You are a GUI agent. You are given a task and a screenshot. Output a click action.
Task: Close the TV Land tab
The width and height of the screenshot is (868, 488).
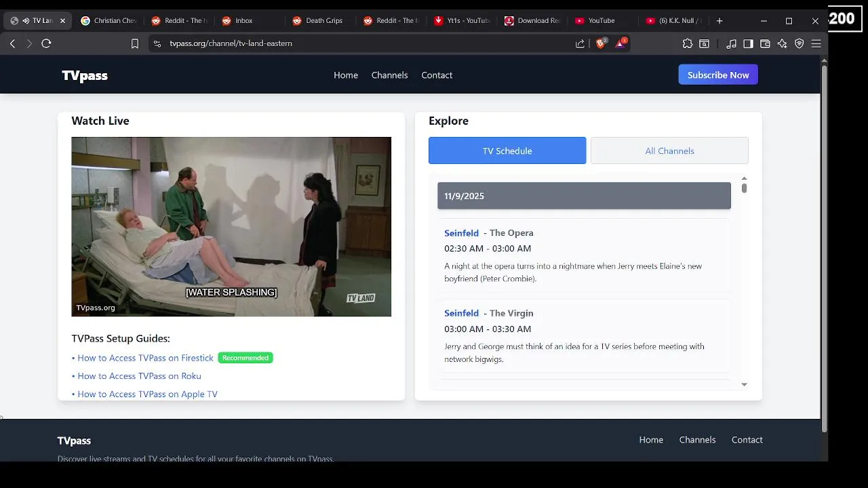click(62, 20)
